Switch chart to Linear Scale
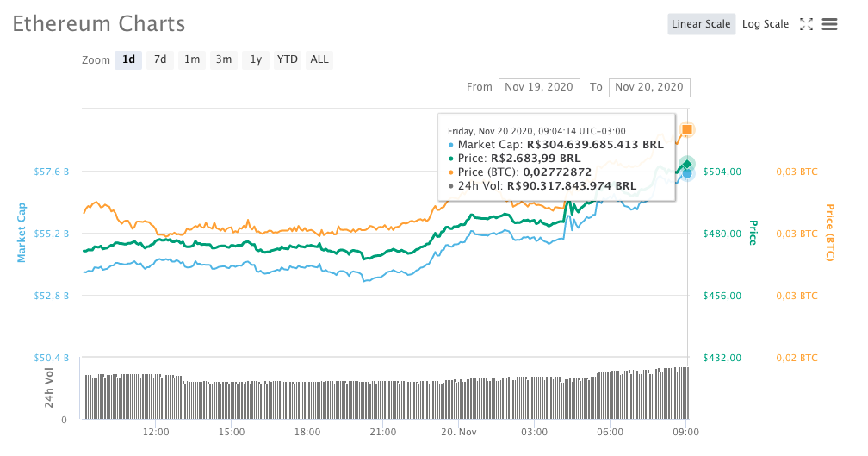This screenshot has width=868, height=456. tap(701, 24)
